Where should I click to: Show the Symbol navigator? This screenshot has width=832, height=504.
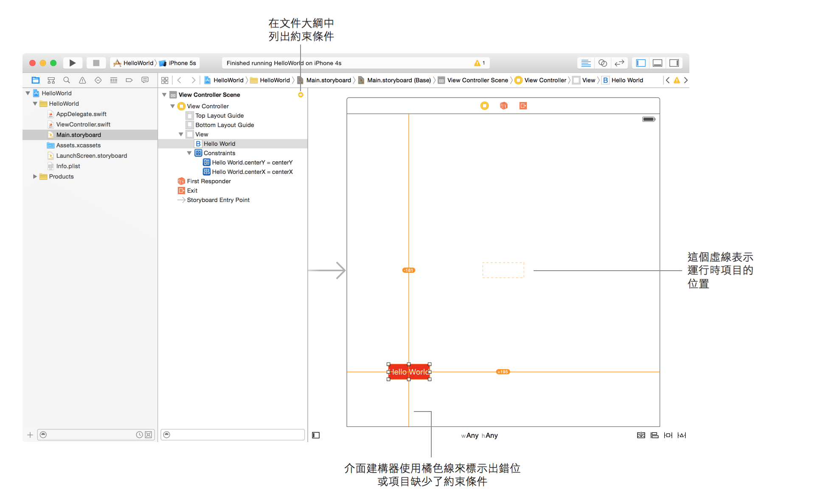[51, 80]
